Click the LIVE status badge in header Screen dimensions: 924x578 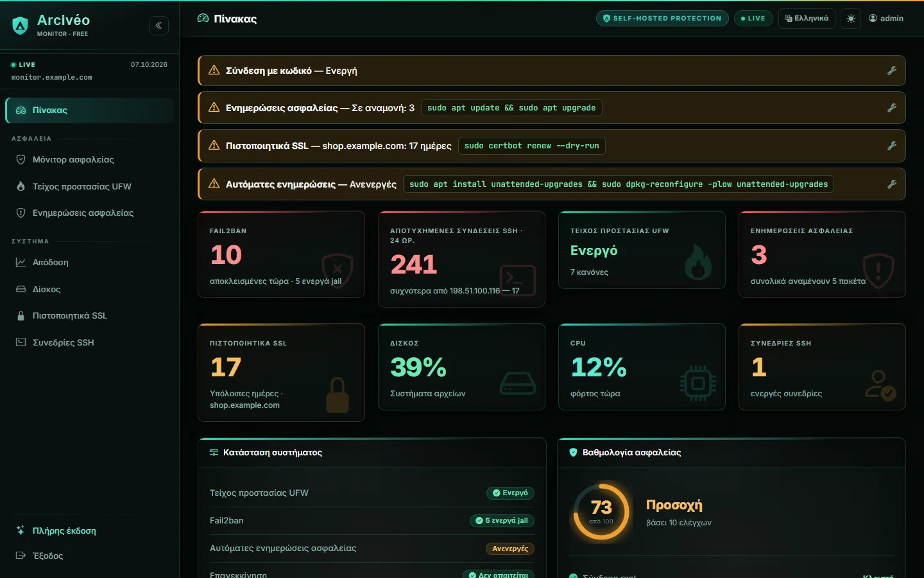[x=753, y=19]
